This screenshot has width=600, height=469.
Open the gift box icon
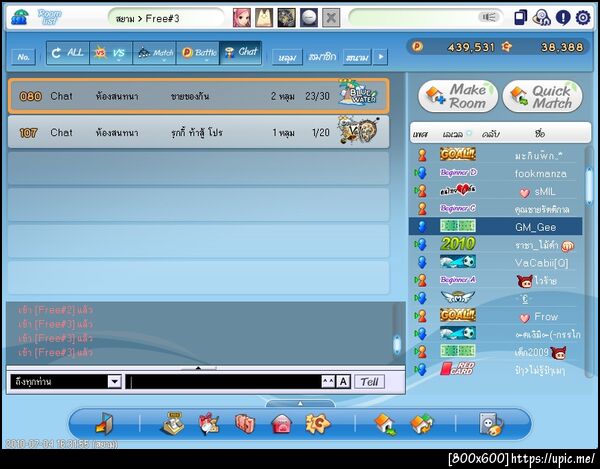209,423
